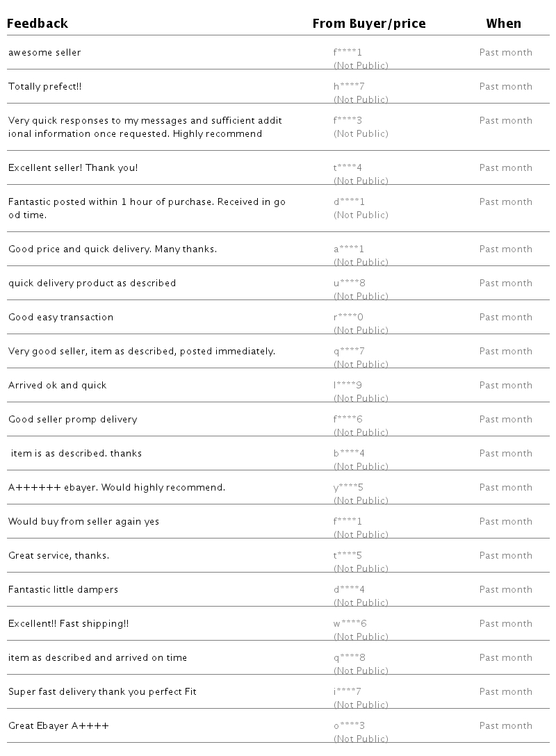Click the "Great Ebayer A++++" comment
Screen dimensions: 556x756
[x=58, y=726]
